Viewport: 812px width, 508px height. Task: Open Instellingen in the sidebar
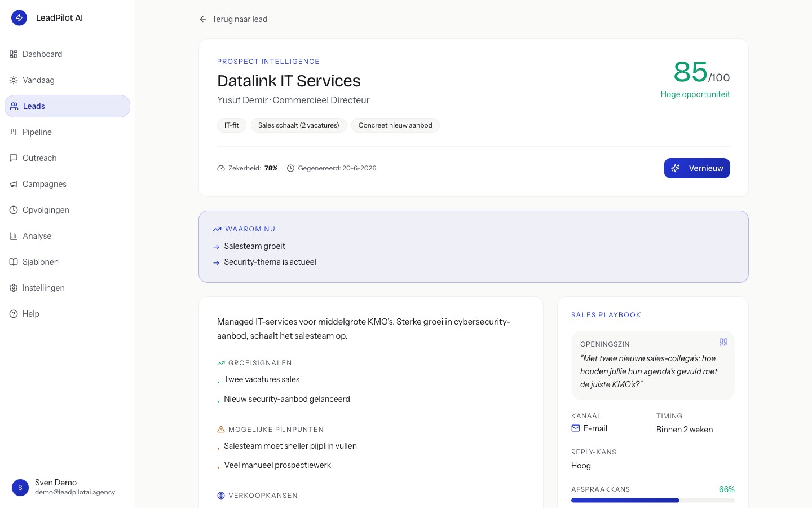[x=67, y=288]
